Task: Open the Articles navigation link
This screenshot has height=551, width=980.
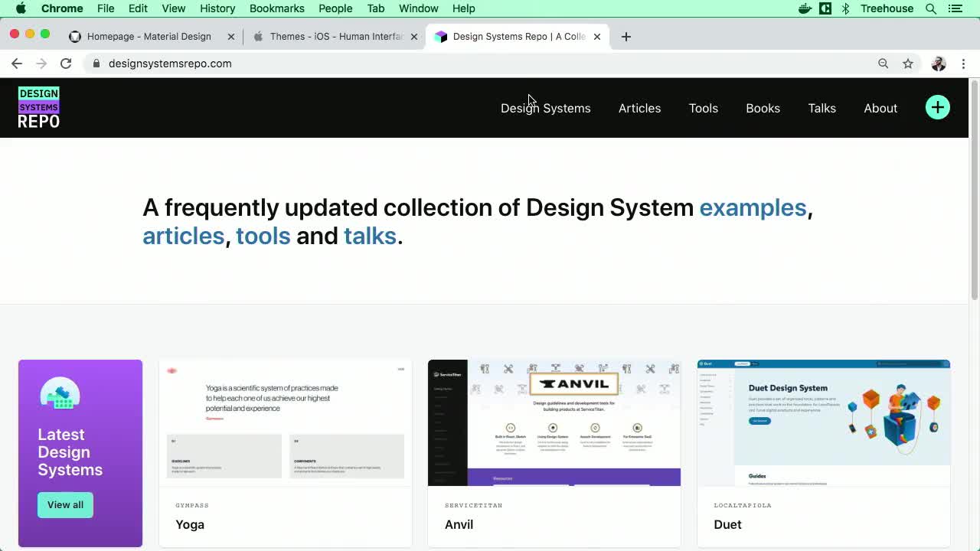Action: point(639,108)
